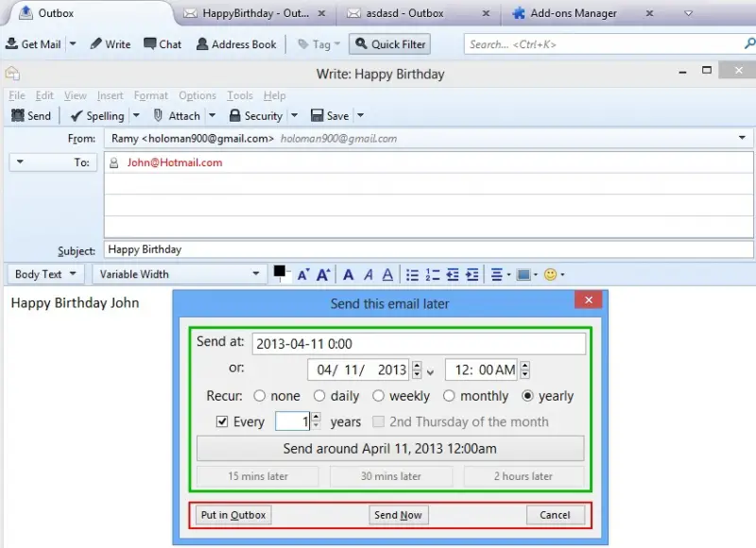Expand the Spelling language dropdown arrow
Viewport: 756px width, 548px height.
136,115
